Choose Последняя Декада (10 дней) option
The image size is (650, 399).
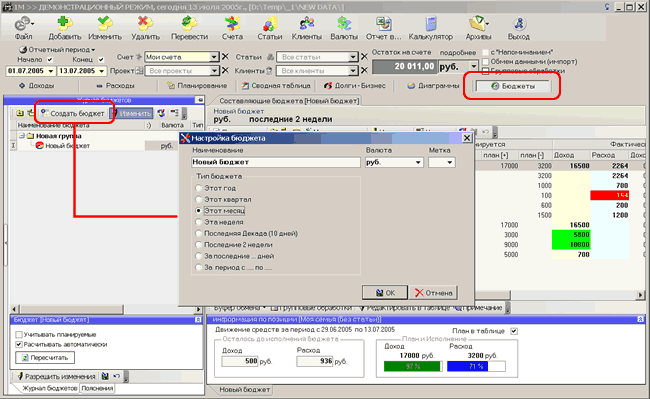[199, 233]
